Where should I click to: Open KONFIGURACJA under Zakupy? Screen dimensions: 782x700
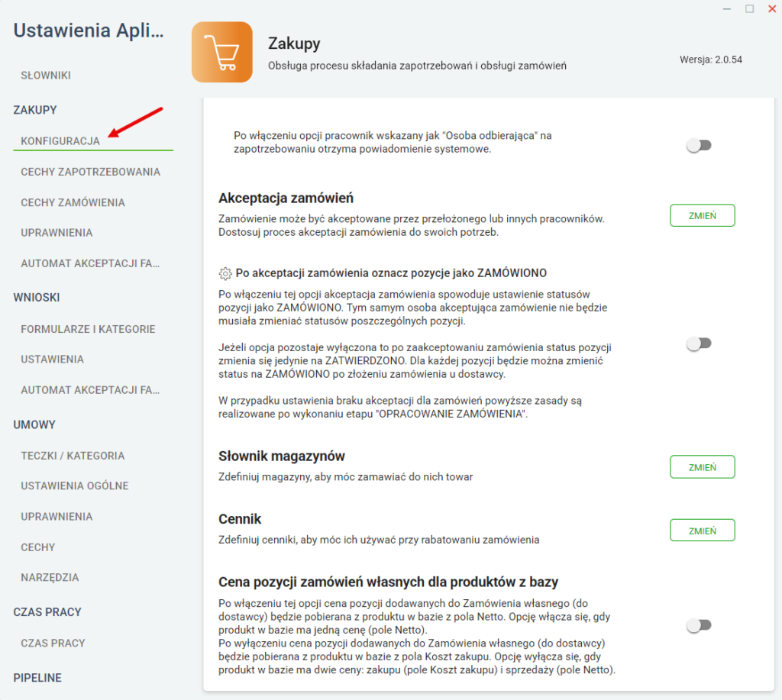[x=60, y=141]
